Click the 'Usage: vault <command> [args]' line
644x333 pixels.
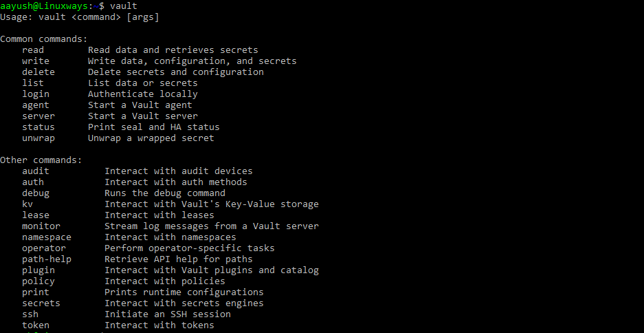(x=79, y=17)
